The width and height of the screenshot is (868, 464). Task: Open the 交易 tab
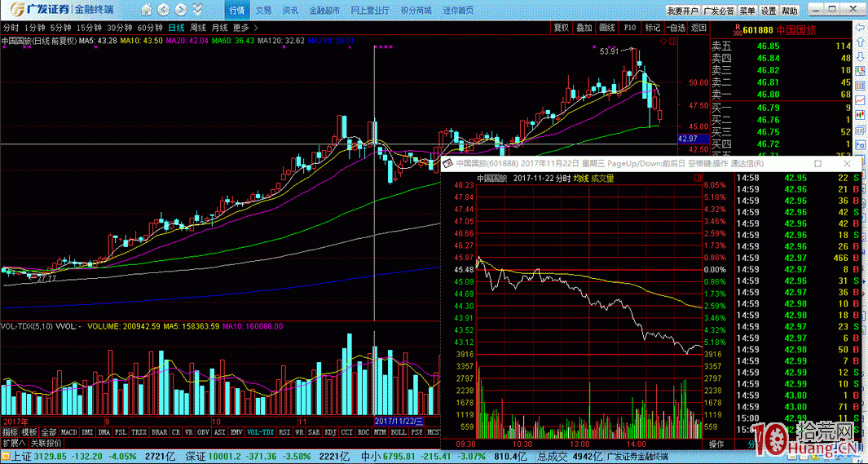tap(263, 11)
